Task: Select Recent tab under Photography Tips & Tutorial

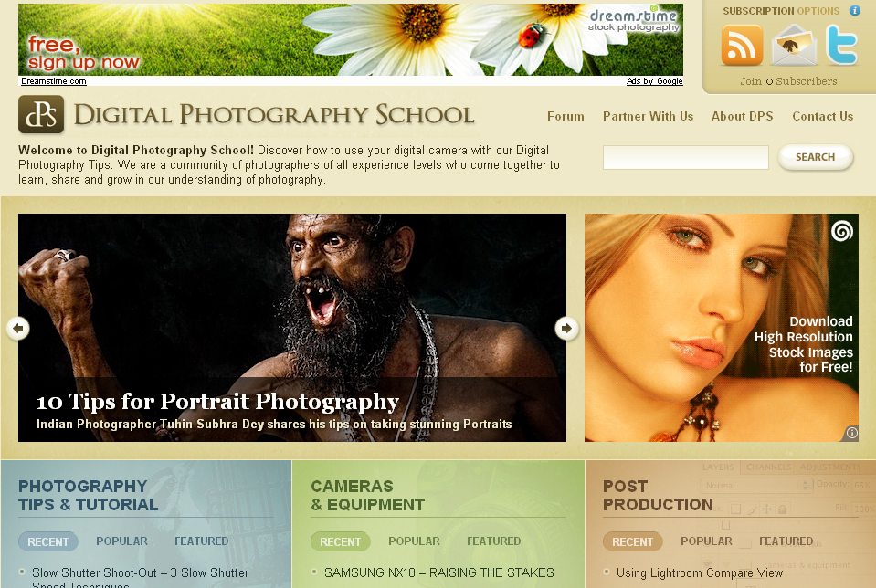Action: (x=48, y=541)
